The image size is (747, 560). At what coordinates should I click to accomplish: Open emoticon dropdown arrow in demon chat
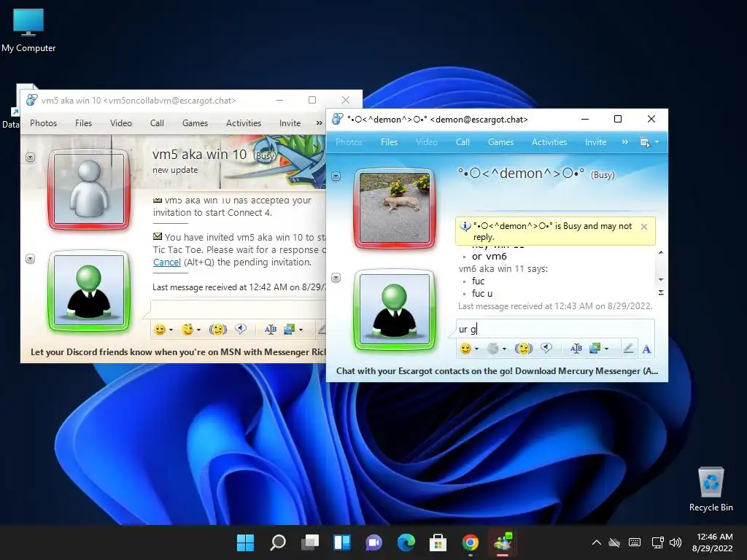point(476,349)
